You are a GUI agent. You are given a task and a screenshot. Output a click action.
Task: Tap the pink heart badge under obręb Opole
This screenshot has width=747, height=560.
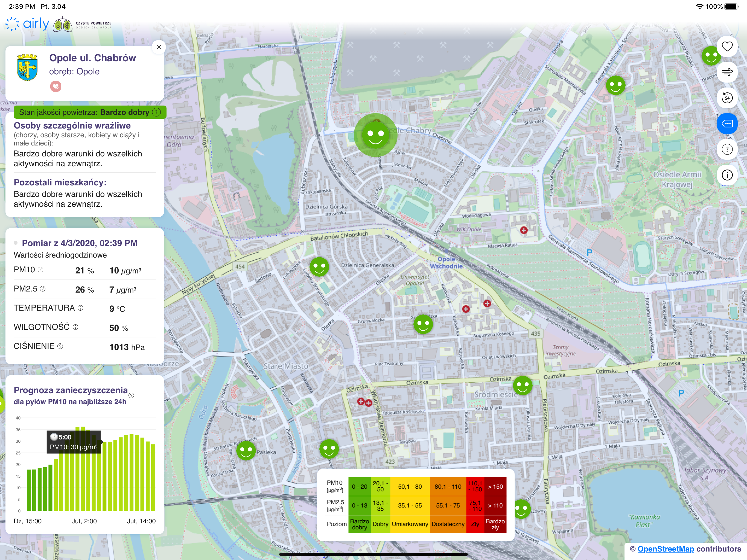56,86
